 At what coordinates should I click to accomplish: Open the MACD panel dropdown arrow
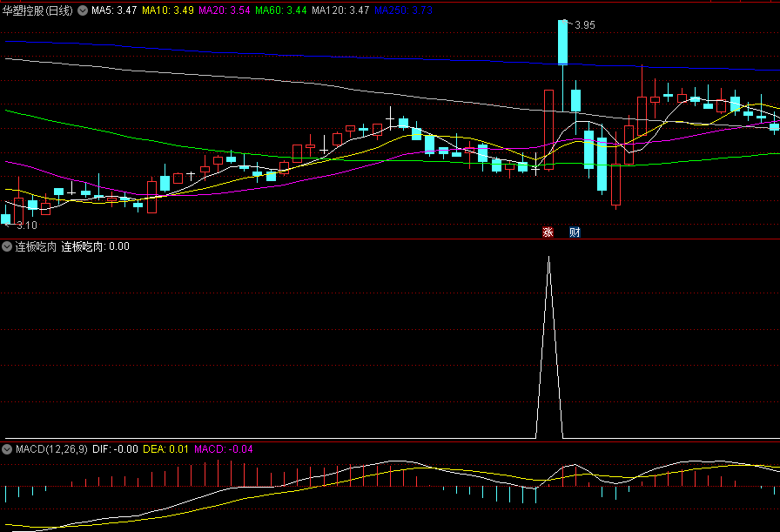(x=7, y=449)
